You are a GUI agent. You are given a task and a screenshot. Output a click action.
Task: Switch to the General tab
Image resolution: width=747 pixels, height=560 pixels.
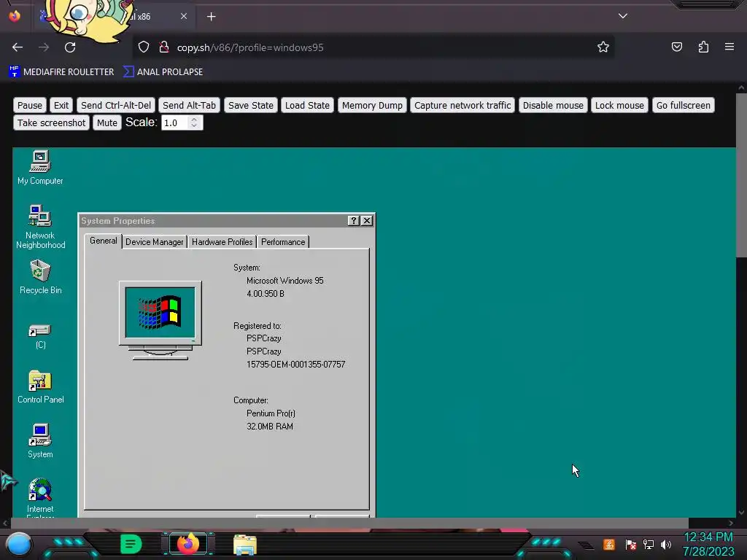point(104,241)
